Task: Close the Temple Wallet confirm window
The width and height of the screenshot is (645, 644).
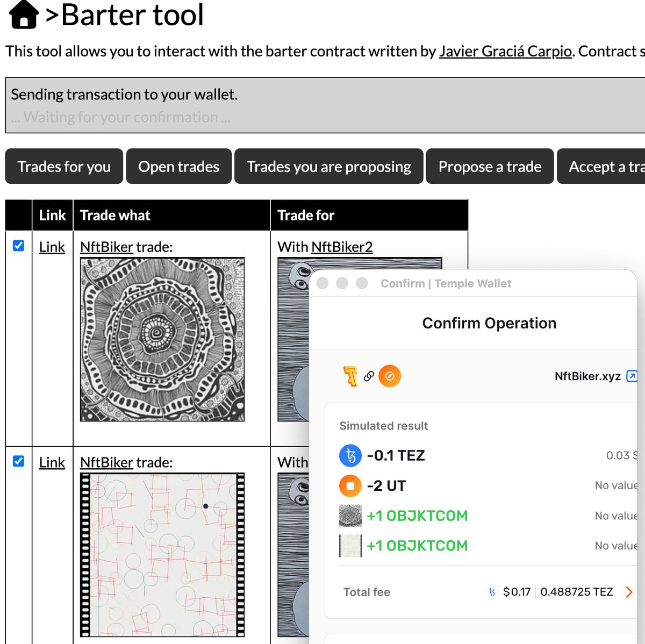Action: 322,283
